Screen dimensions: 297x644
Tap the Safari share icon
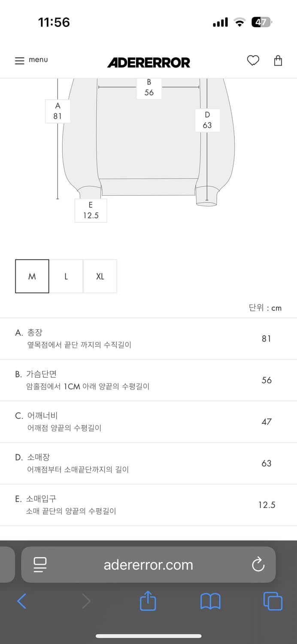[x=148, y=601]
